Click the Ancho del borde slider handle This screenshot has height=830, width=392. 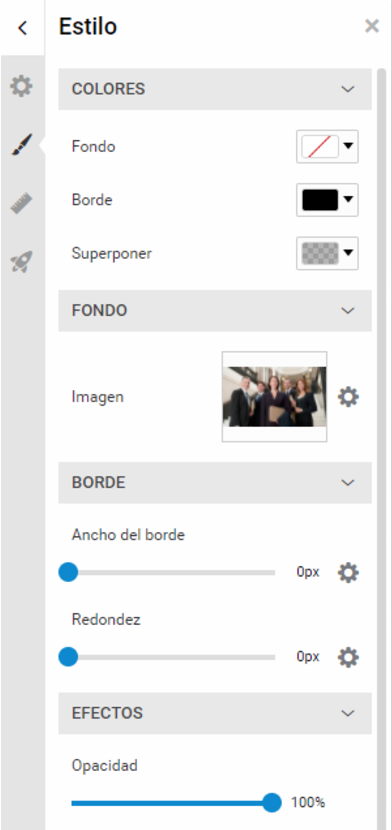tap(68, 572)
